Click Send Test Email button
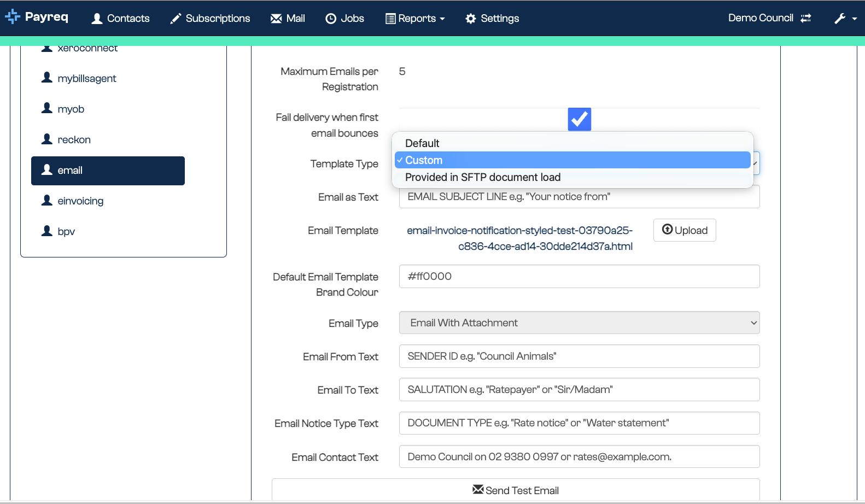This screenshot has height=504, width=865. [516, 490]
